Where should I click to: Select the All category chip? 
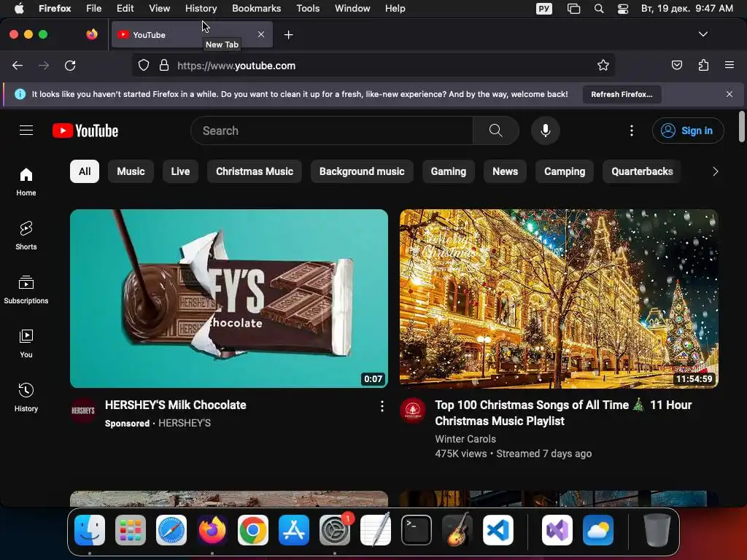(85, 171)
